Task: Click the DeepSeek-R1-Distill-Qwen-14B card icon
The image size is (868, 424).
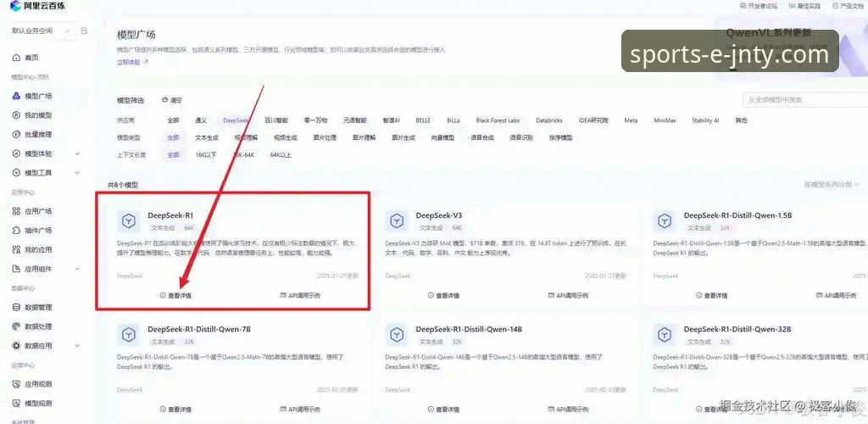Action: tap(397, 335)
